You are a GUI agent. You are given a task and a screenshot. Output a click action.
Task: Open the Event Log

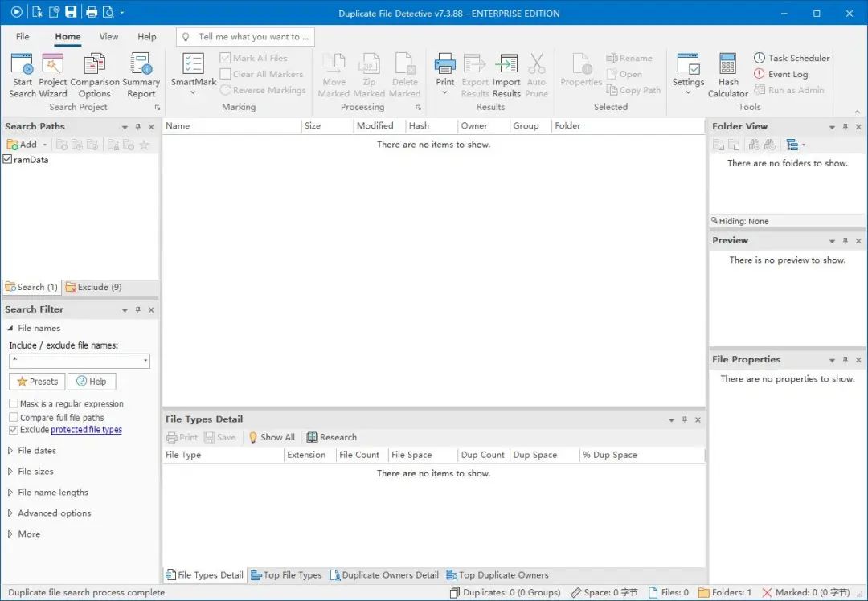780,74
